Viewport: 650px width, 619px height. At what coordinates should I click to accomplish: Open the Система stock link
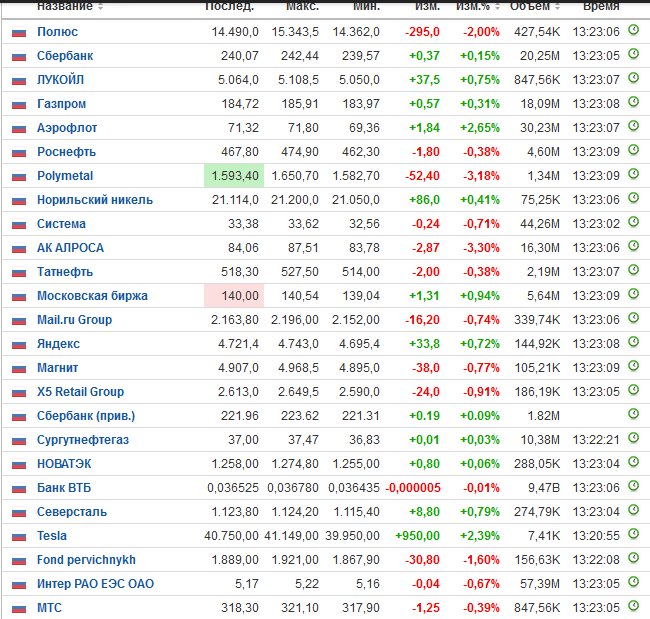(x=61, y=224)
